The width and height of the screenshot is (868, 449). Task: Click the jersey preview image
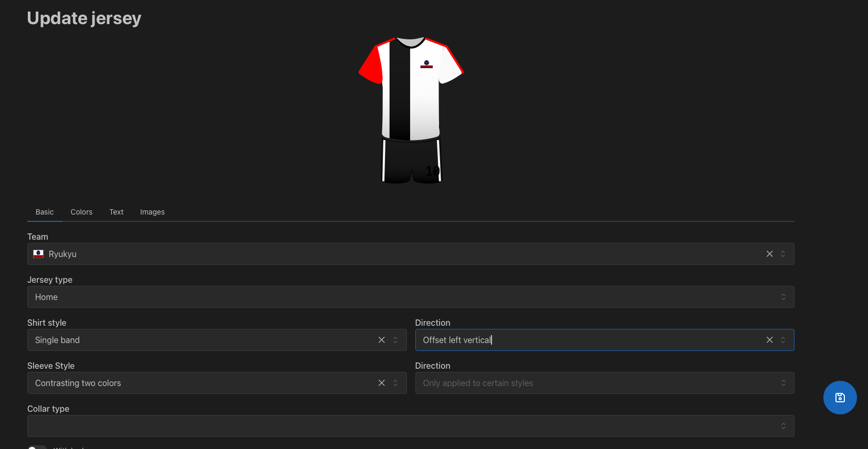coord(411,110)
